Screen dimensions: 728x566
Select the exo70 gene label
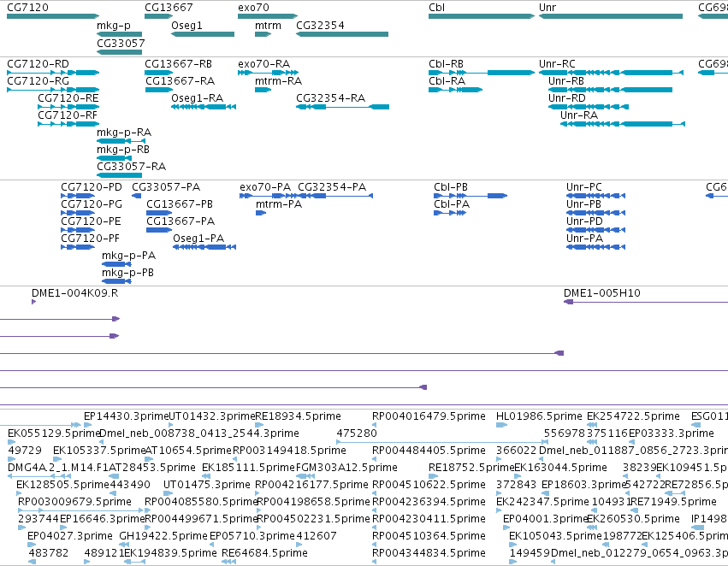[253, 8]
